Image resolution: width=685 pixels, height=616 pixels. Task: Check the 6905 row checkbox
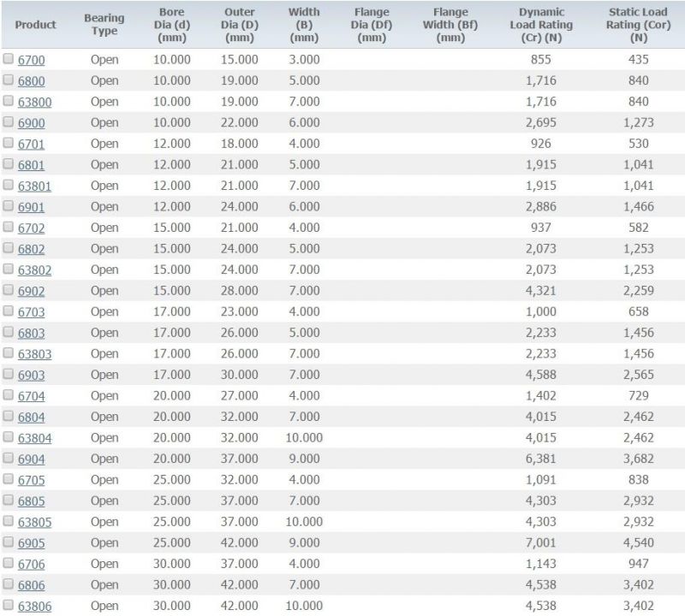point(9,542)
